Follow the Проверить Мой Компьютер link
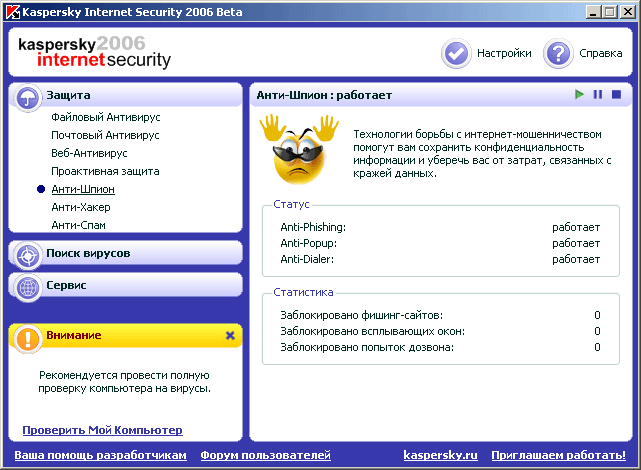The image size is (641, 470). coord(102,430)
